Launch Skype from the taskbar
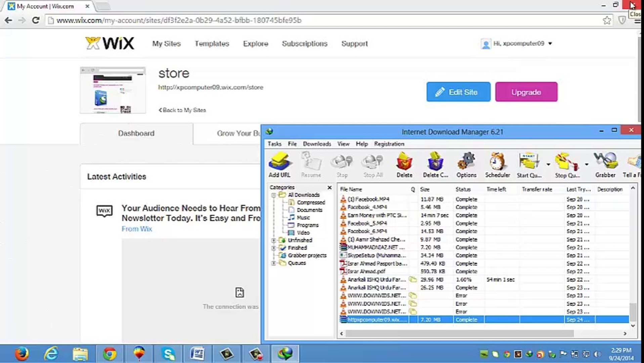Screen dimensions: 644x363 (x=169, y=354)
